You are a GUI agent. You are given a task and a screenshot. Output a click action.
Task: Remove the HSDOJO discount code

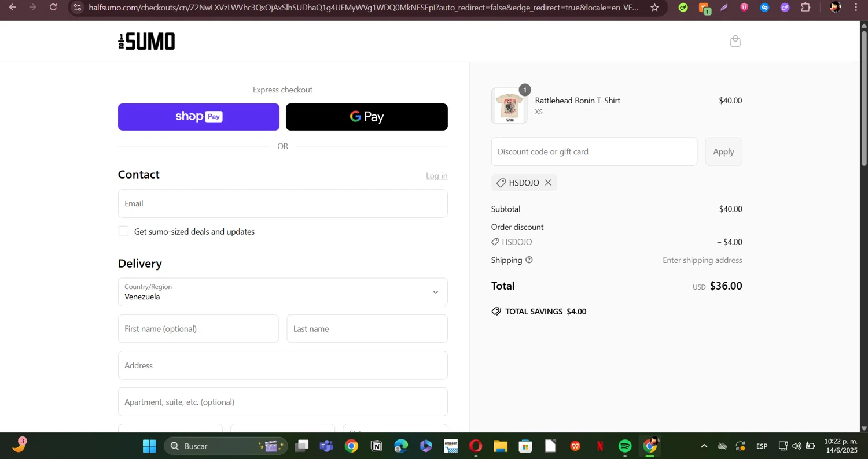click(548, 183)
